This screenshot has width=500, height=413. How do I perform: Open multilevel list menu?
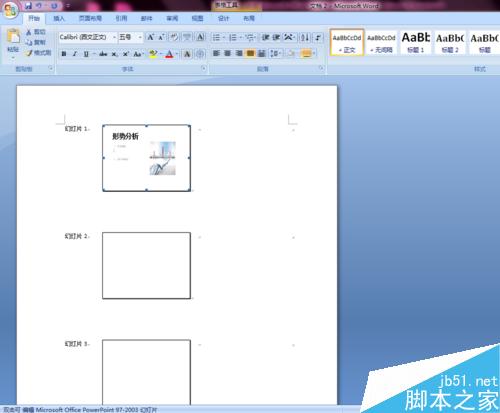pos(250,37)
